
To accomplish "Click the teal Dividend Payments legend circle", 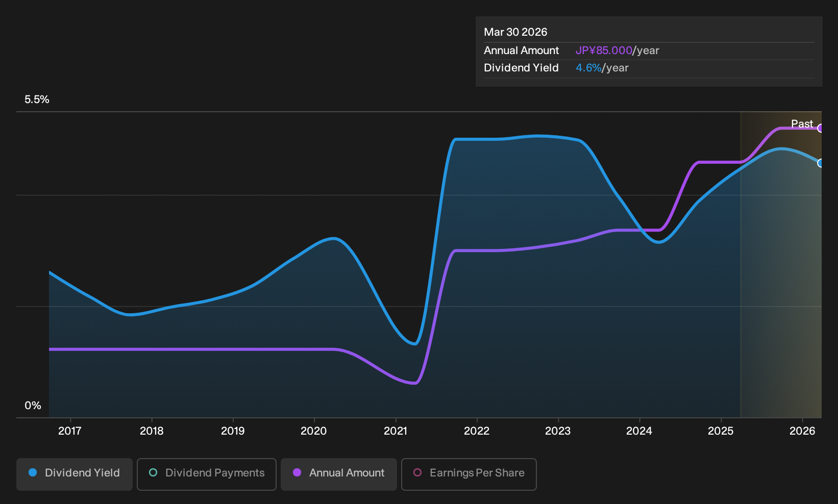I will click(153, 473).
